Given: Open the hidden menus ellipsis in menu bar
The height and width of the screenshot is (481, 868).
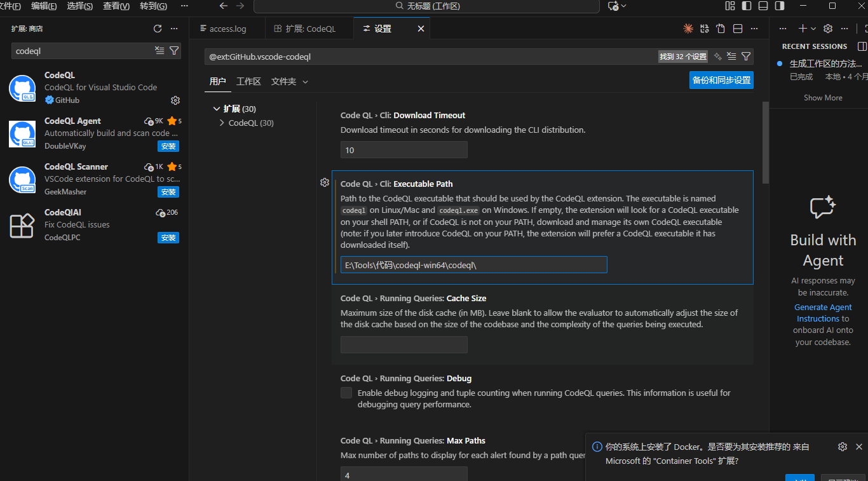Looking at the screenshot, I should click(184, 6).
